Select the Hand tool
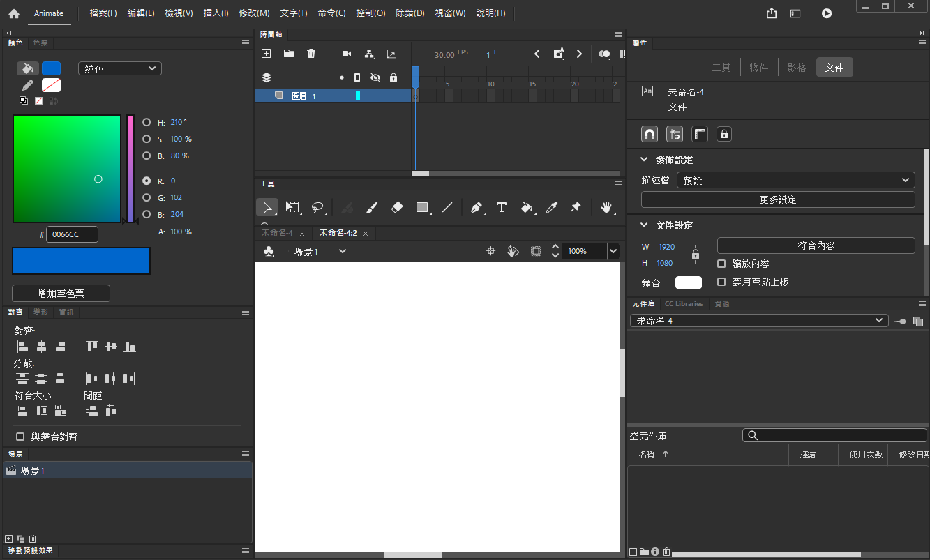Viewport: 930px width, 560px height. tap(606, 207)
